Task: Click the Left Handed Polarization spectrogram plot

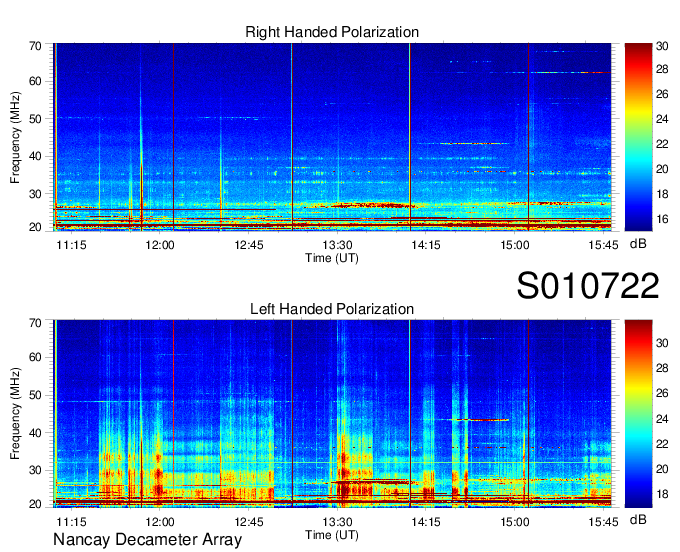Action: [332, 414]
